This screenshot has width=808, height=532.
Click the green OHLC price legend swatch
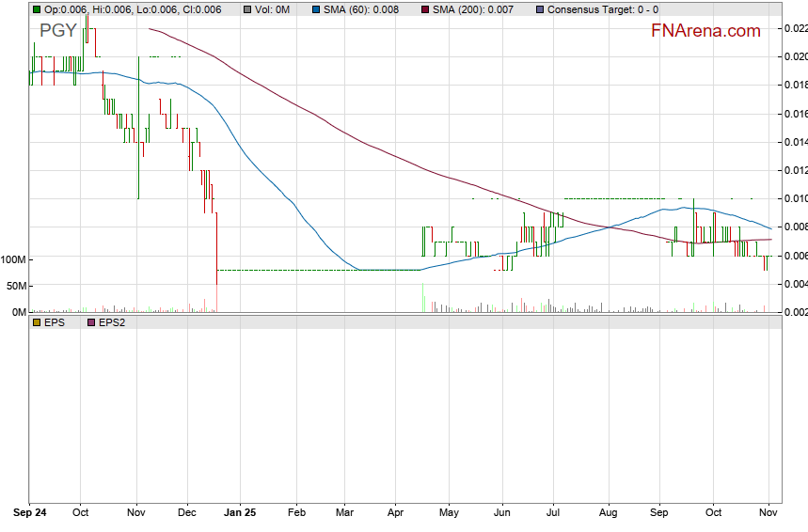[x=36, y=9]
